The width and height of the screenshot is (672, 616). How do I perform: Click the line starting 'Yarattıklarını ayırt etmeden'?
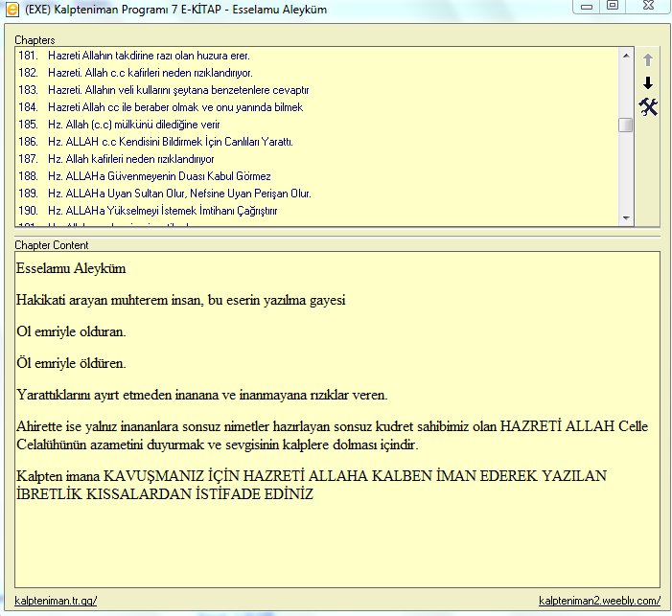coord(202,395)
